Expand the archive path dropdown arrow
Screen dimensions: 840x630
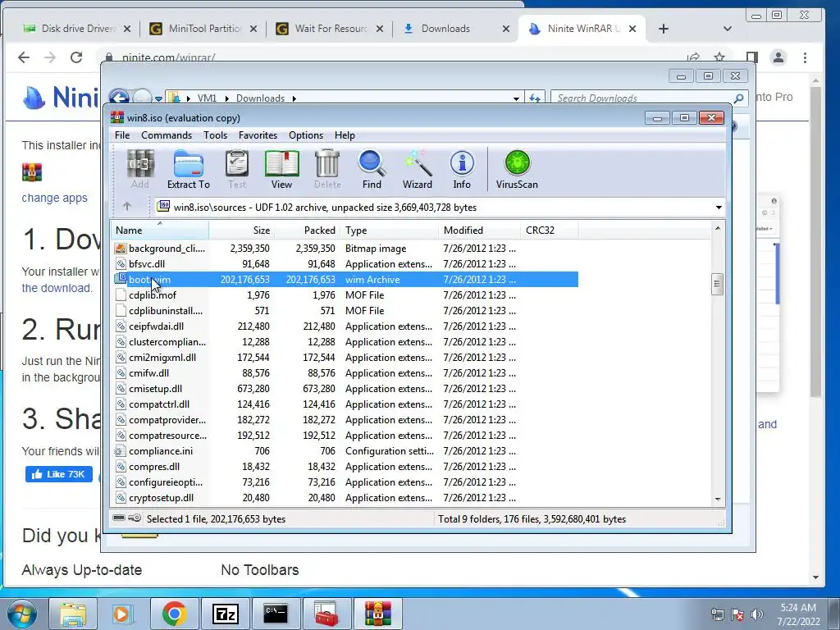click(x=719, y=208)
